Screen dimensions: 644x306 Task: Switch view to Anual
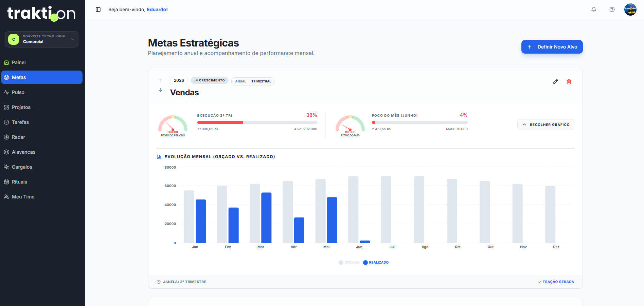(x=240, y=81)
